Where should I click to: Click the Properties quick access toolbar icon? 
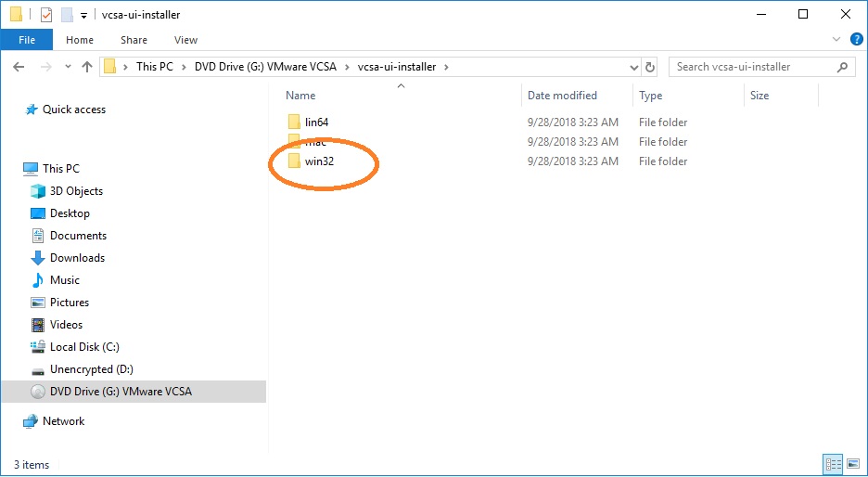coord(46,15)
